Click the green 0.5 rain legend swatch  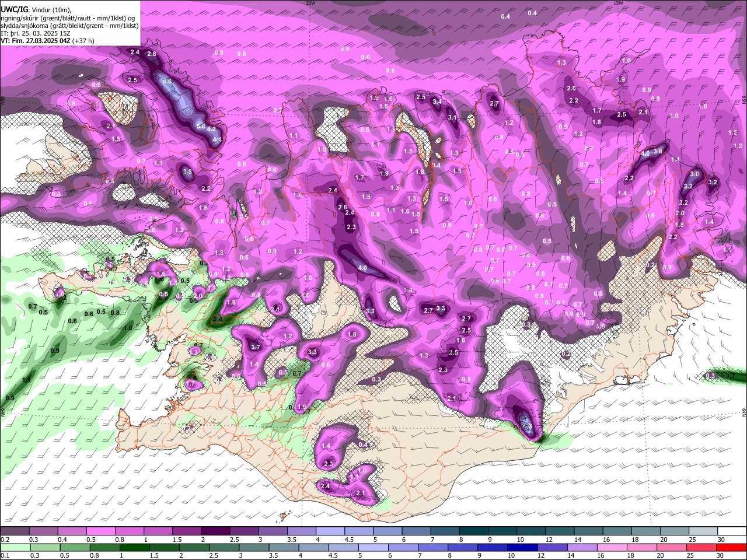75,547
